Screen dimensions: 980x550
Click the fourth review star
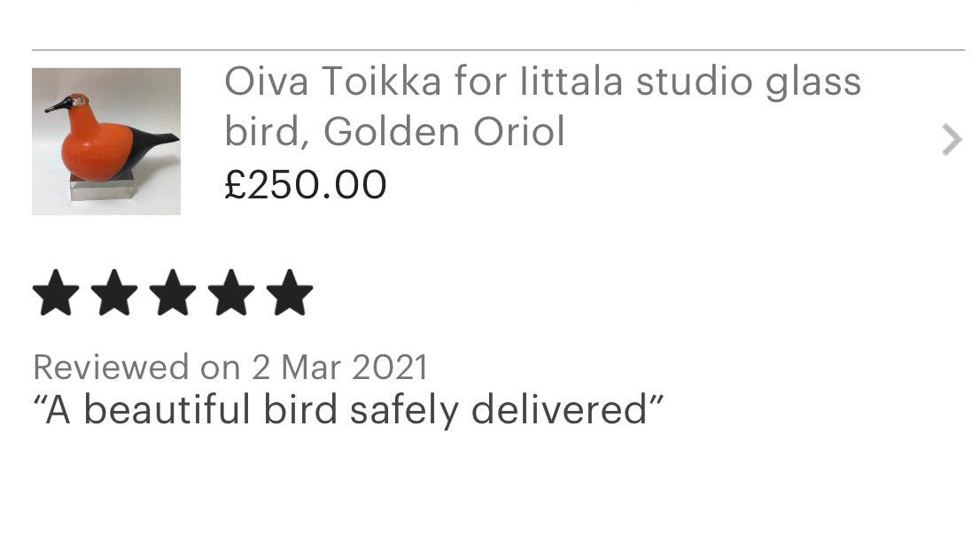pos(231,294)
